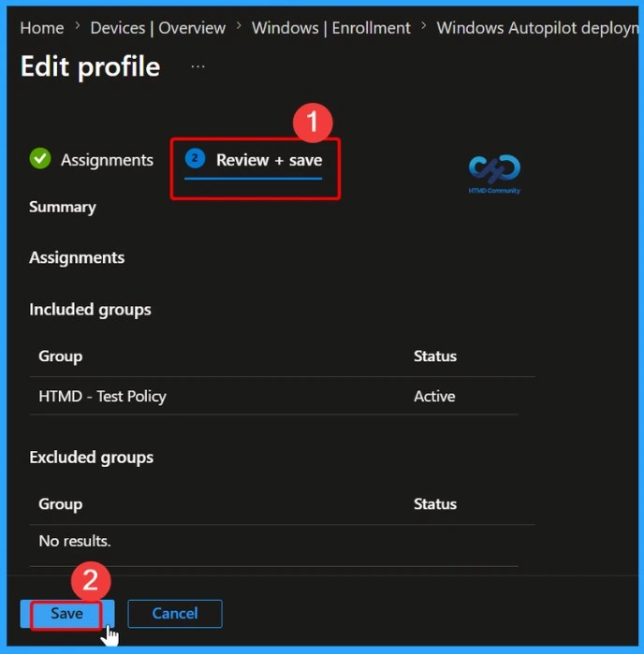Go to Devices | Overview breadcrumb
644x654 pixels.
[x=158, y=28]
